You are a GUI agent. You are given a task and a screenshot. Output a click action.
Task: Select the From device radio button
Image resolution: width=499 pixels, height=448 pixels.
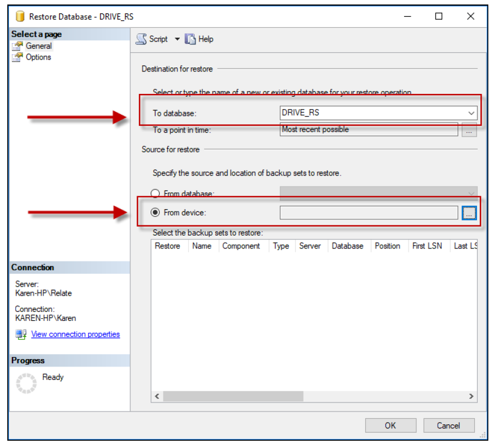(x=155, y=212)
